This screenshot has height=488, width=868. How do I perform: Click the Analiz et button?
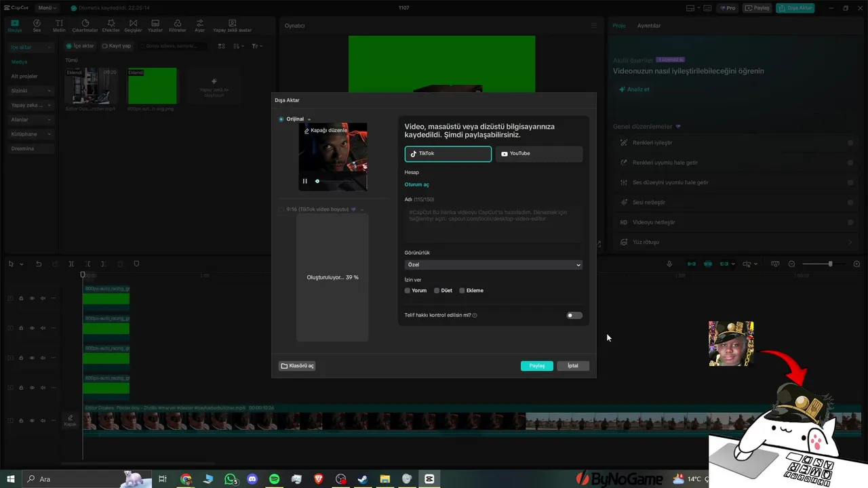click(x=634, y=89)
